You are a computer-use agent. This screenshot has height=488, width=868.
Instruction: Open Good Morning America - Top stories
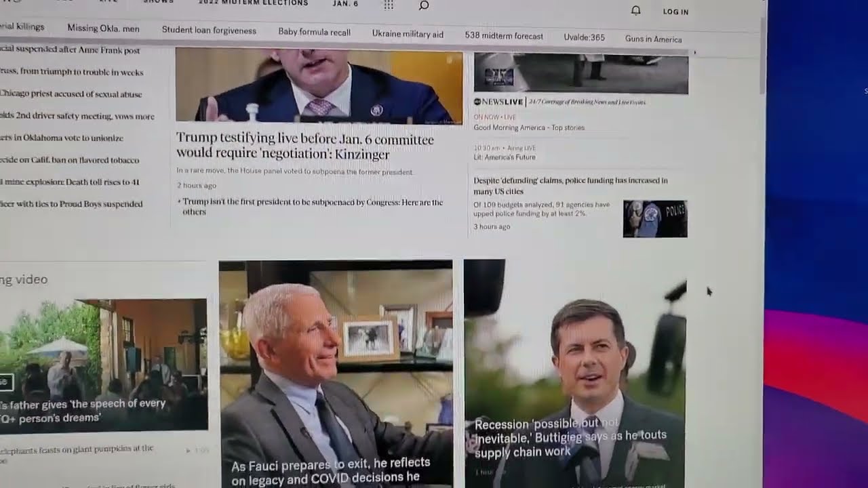point(529,127)
